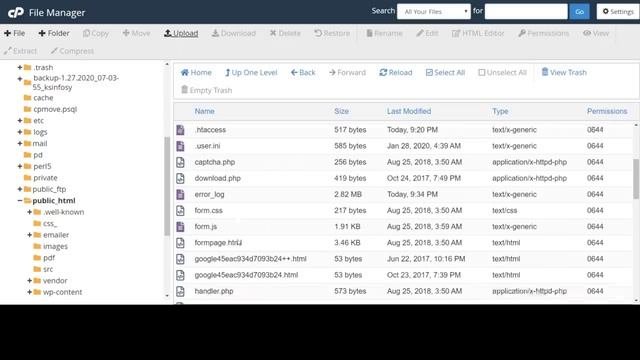Viewport: 640px width, 360px height.
Task: Click the error_log file icon
Action: coord(180,194)
